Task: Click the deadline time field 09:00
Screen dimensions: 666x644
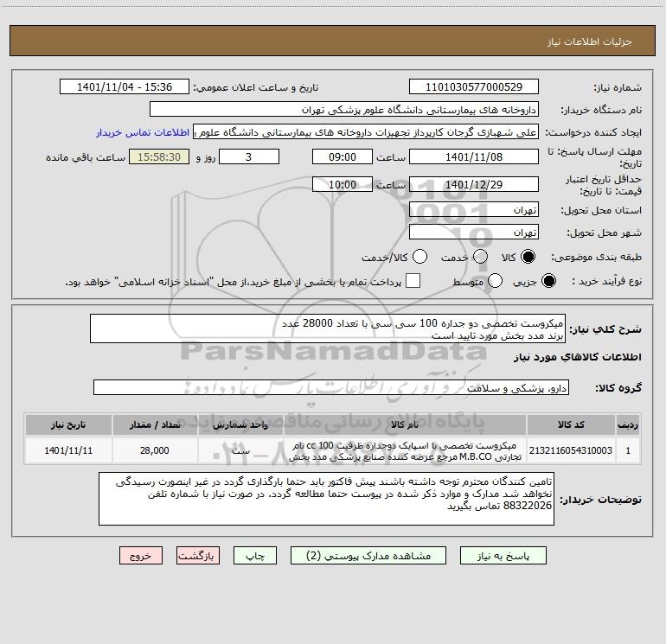Action: [343, 157]
